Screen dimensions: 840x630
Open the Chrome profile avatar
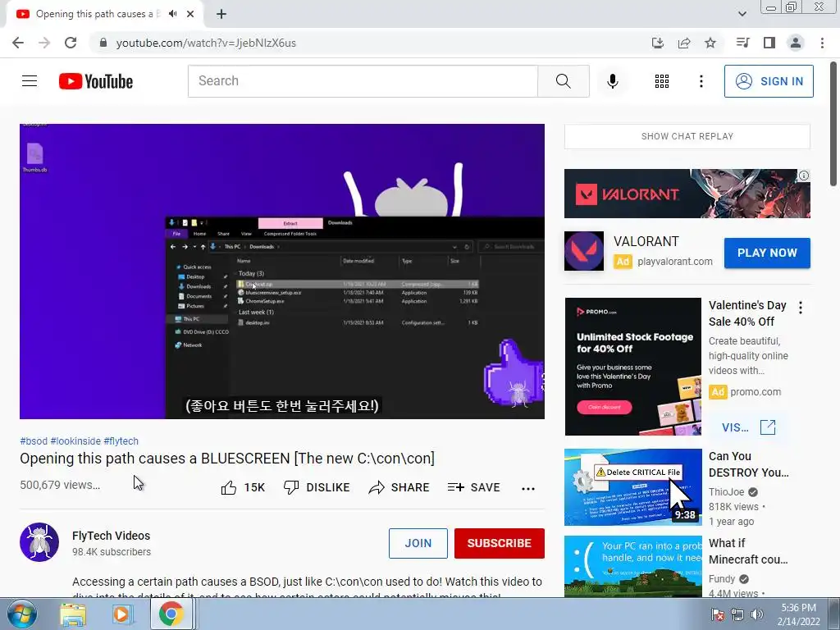point(796,43)
